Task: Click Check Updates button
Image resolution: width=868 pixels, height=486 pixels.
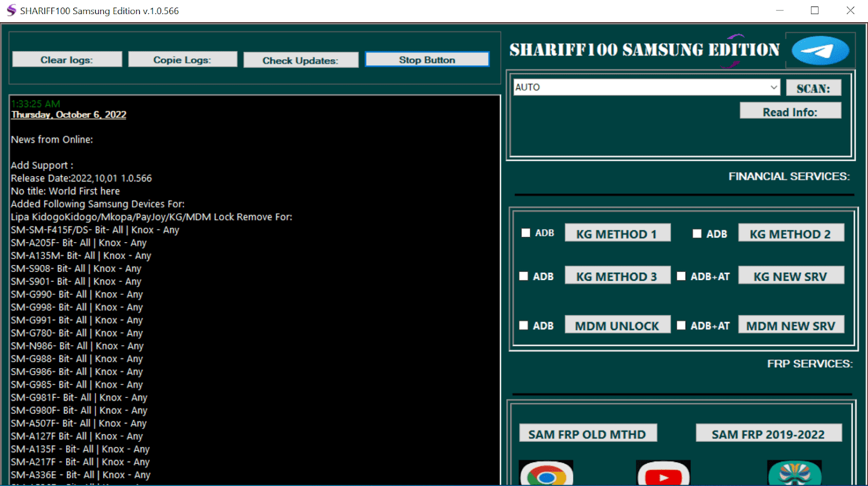Action: click(301, 60)
